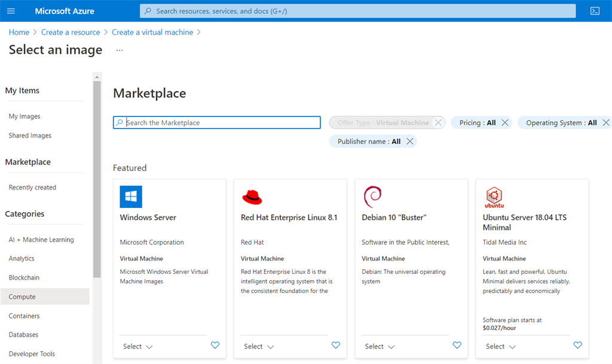Click the Debian swirl logo
This screenshot has height=364, width=612.
[x=373, y=197]
